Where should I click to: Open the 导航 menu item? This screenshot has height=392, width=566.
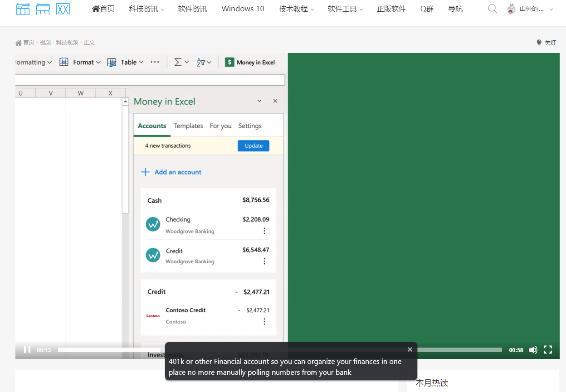[455, 9]
